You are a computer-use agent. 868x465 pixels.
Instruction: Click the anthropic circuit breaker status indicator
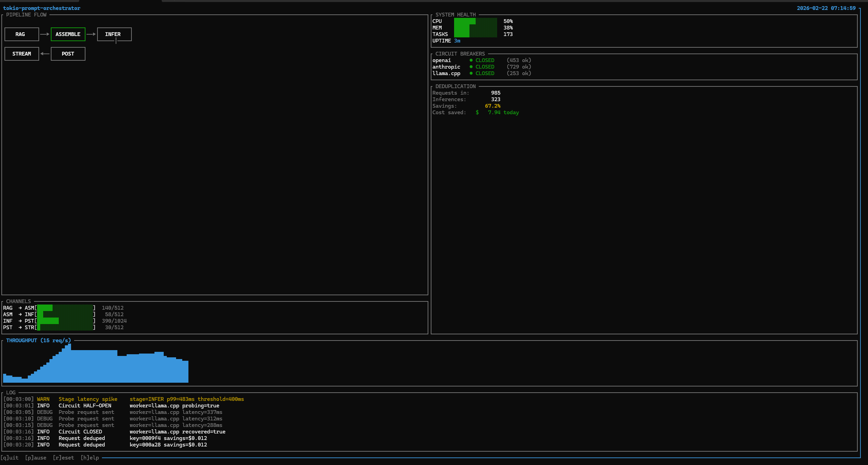pos(471,67)
